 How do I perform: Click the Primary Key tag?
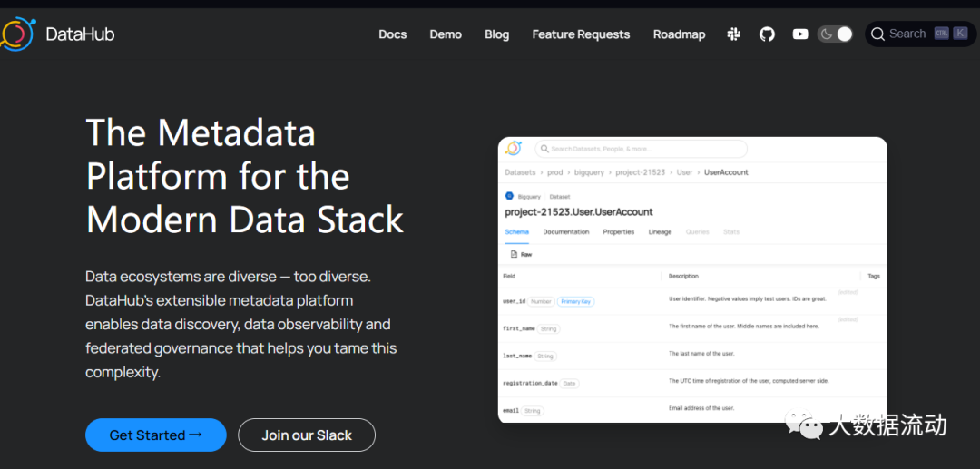click(575, 302)
